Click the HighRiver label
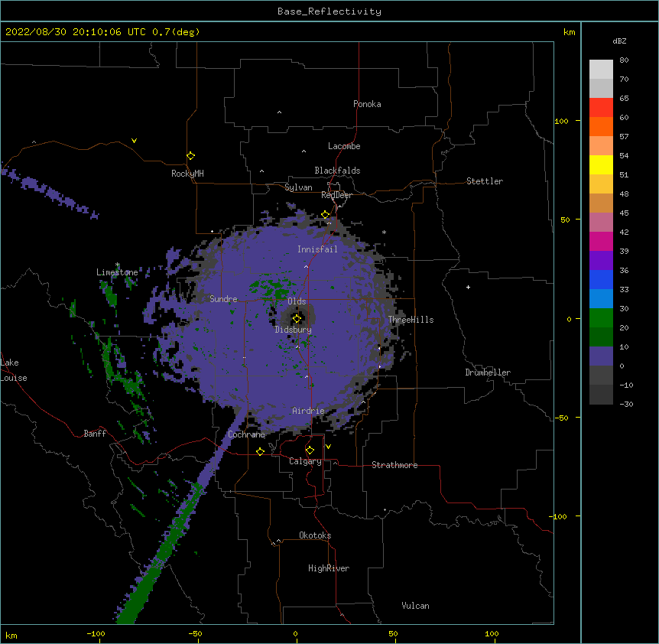Viewport: 659px width, 644px height. click(329, 568)
